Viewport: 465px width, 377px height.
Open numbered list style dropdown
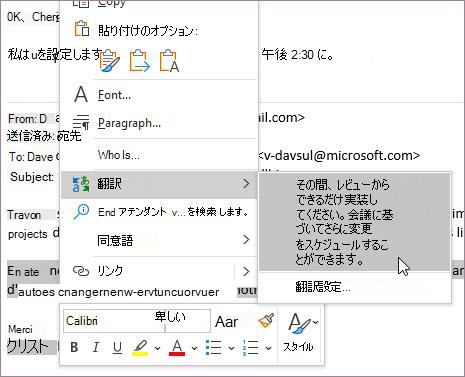268,348
